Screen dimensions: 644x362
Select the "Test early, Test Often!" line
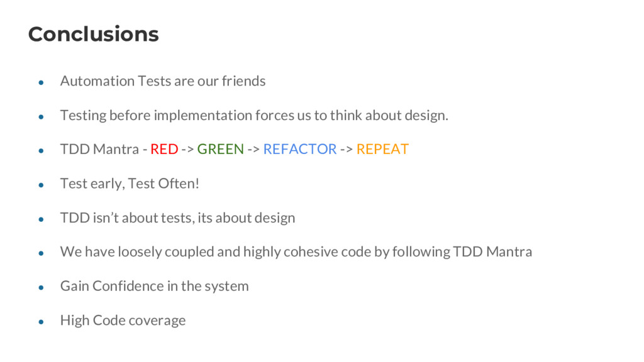(130, 184)
